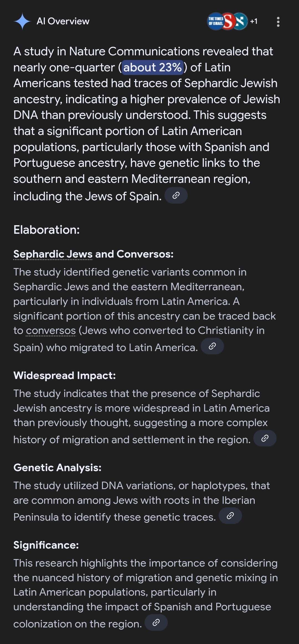Follow the 'conversos' underlined link
This screenshot has width=299, height=644.
[x=51, y=330]
